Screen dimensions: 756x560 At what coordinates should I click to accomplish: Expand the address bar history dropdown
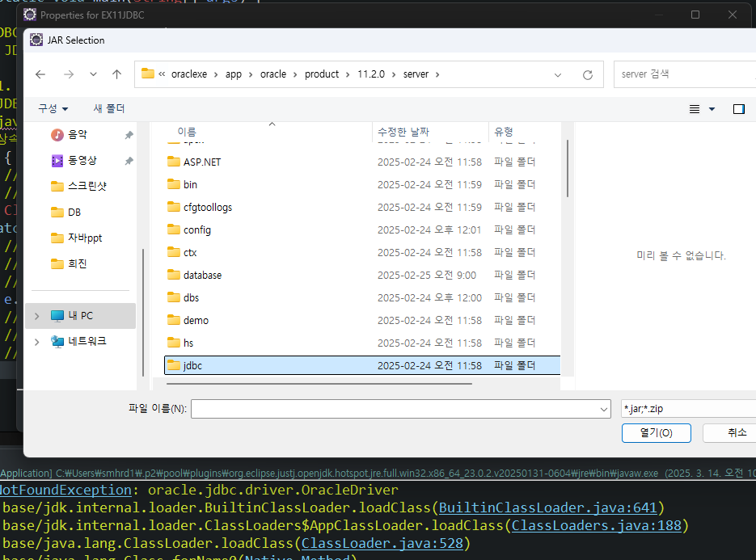click(558, 74)
